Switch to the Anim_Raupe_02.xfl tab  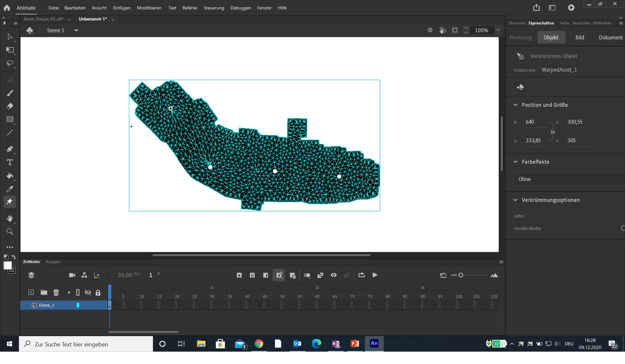(x=44, y=19)
